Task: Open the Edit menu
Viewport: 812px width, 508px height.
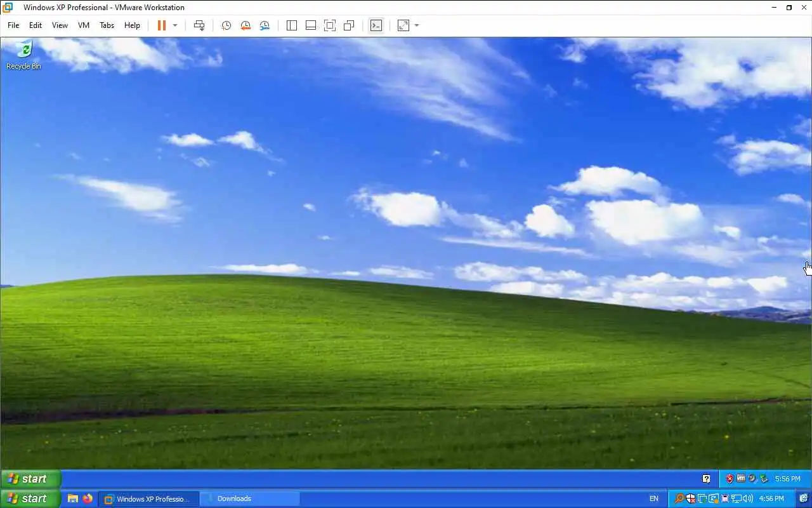Action: (36, 25)
